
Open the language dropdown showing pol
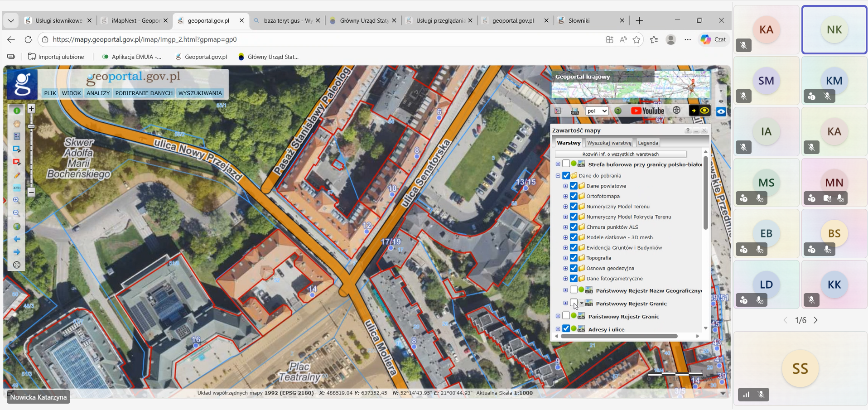[x=597, y=111]
